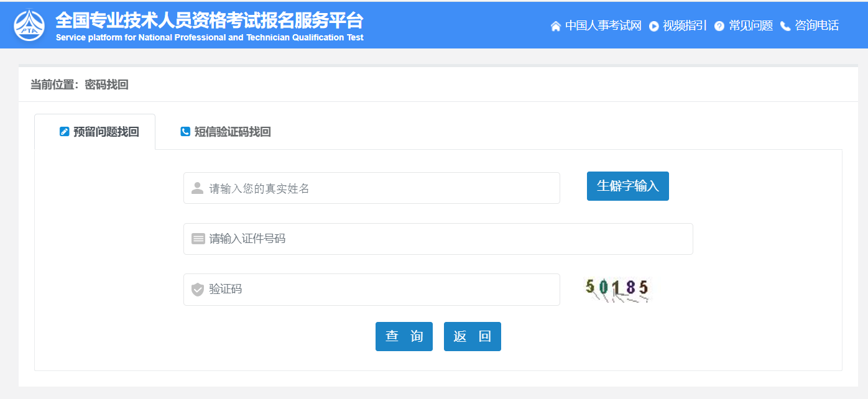
Task: Click the shield icon in 验证码 field
Action: pyautogui.click(x=198, y=290)
